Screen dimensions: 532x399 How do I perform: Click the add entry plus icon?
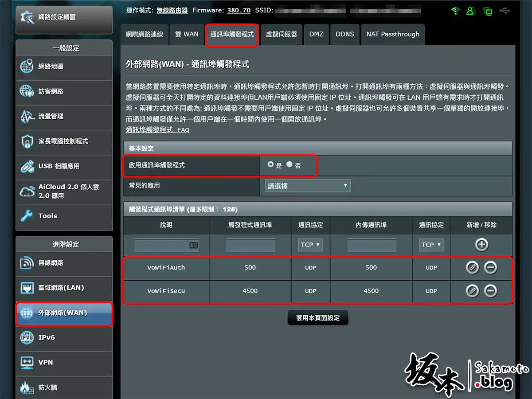481,244
